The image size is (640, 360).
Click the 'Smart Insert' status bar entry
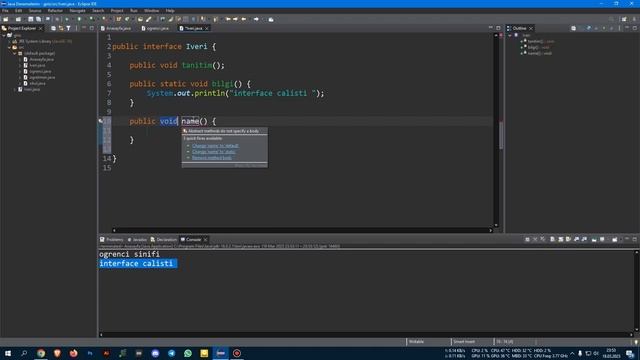[x=464, y=342]
